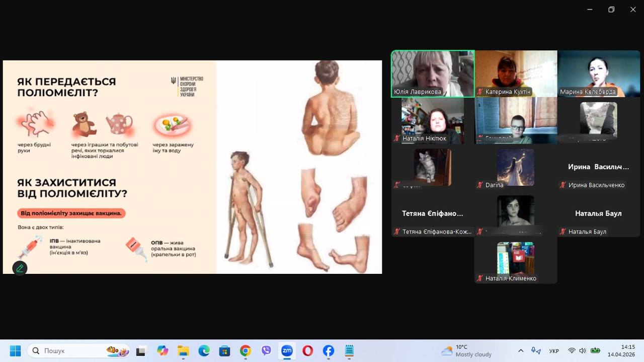The width and height of the screenshot is (644, 362).
Task: Open File Explorer from the taskbar
Action: pos(183,351)
